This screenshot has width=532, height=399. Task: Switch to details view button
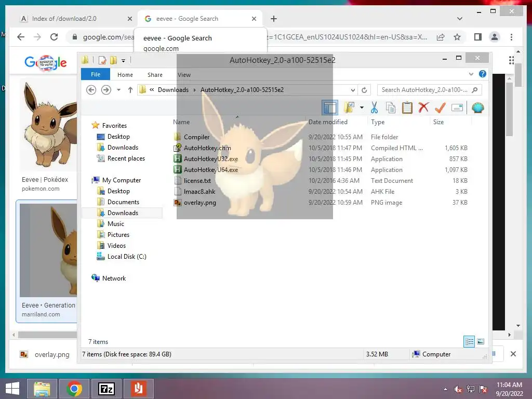click(x=469, y=342)
